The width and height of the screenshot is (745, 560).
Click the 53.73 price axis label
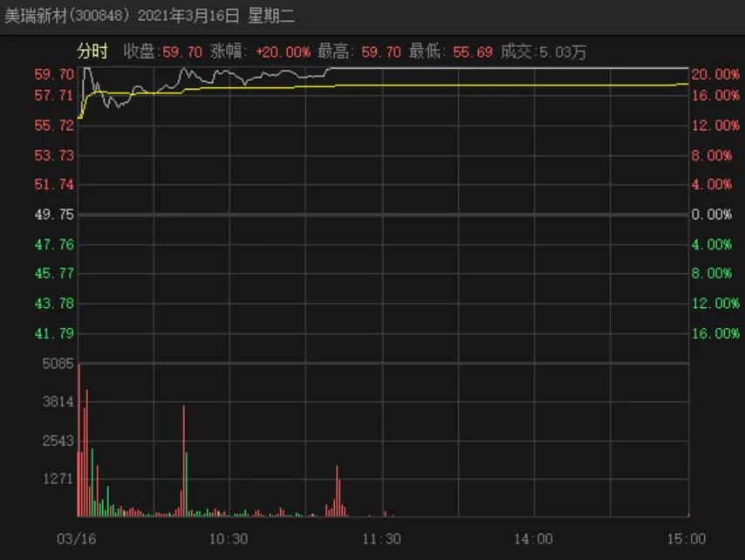(x=54, y=155)
